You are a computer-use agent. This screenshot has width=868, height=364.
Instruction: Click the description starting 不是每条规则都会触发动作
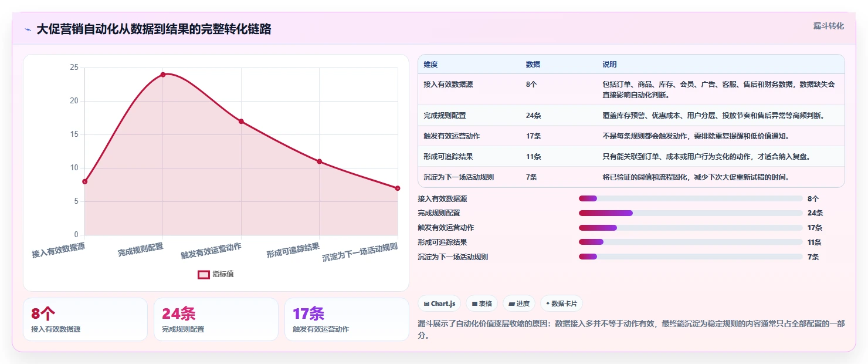coord(696,136)
